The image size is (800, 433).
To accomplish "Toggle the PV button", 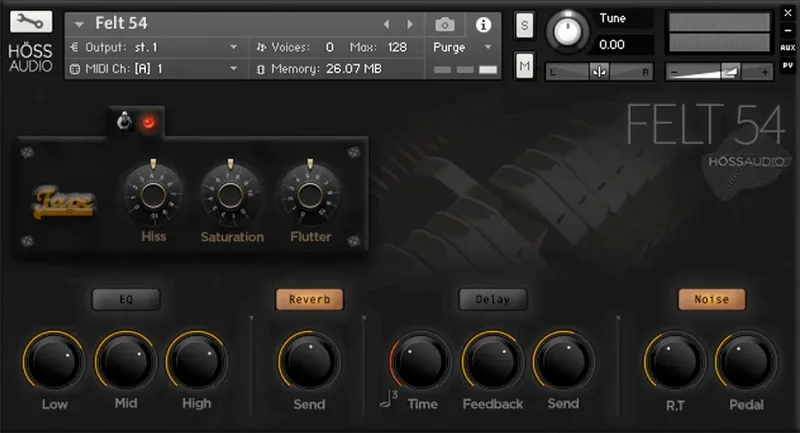I will click(x=788, y=65).
